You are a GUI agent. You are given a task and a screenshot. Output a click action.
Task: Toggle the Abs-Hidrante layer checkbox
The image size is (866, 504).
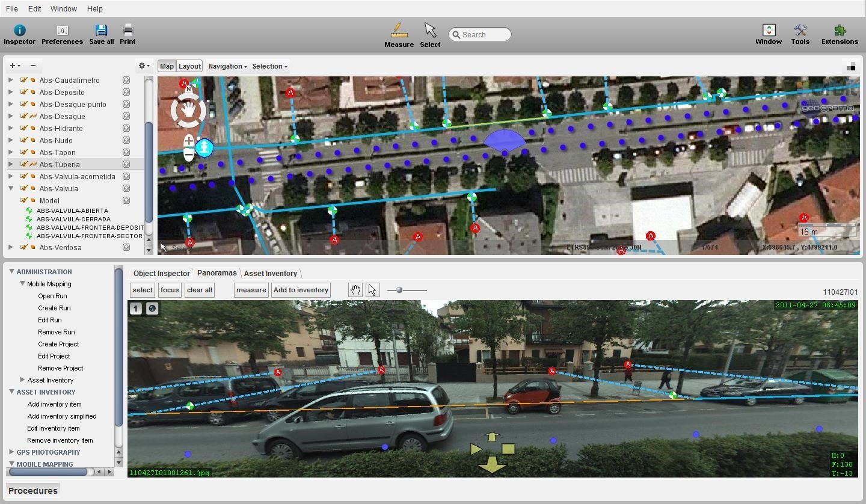[x=23, y=128]
